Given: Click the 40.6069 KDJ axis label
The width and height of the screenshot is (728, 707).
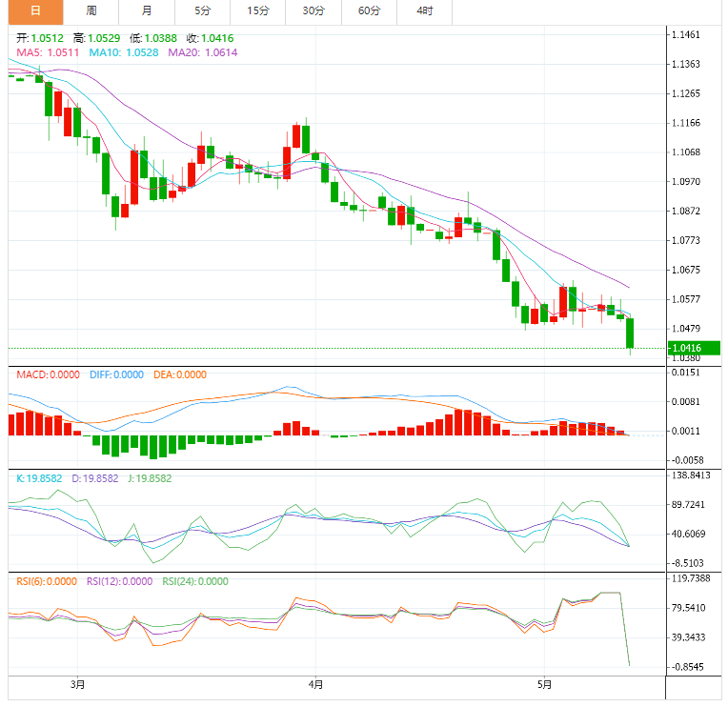Looking at the screenshot, I should tap(689, 535).
